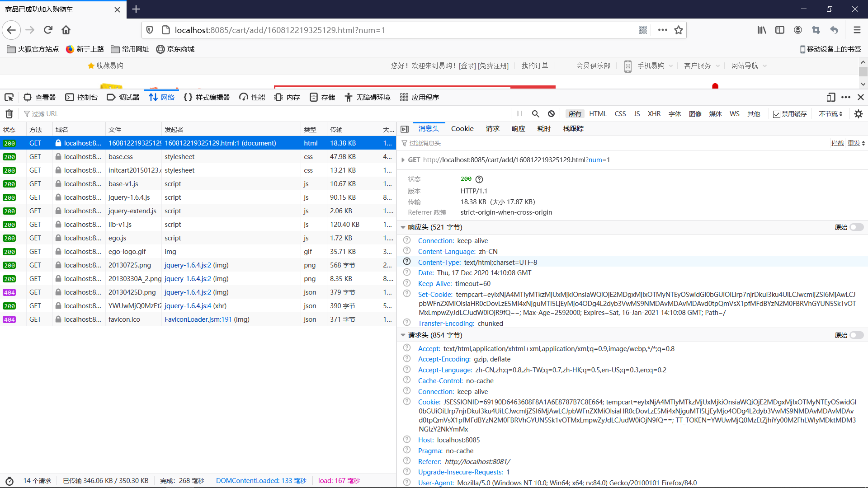Open DevTools three-dot options menu
Screen dimensions: 868x488
[846, 97]
